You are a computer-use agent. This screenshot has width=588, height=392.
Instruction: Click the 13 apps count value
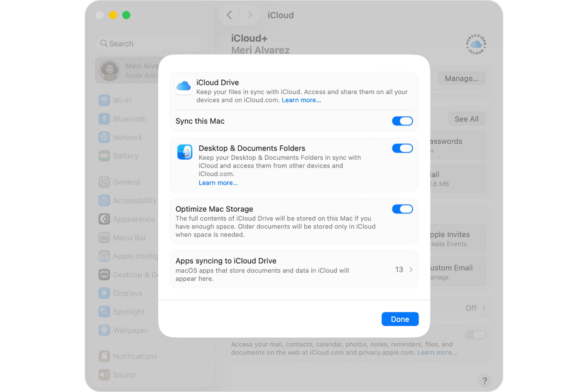coord(399,270)
